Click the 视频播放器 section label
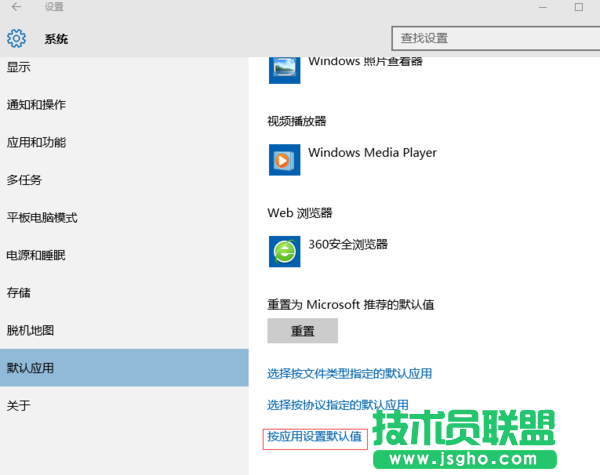The width and height of the screenshot is (600, 475). (297, 121)
